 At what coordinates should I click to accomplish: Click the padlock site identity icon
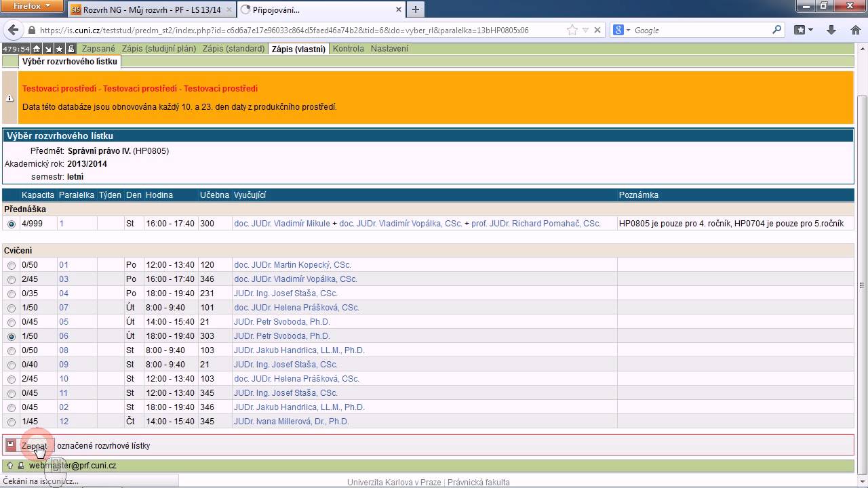[32, 30]
